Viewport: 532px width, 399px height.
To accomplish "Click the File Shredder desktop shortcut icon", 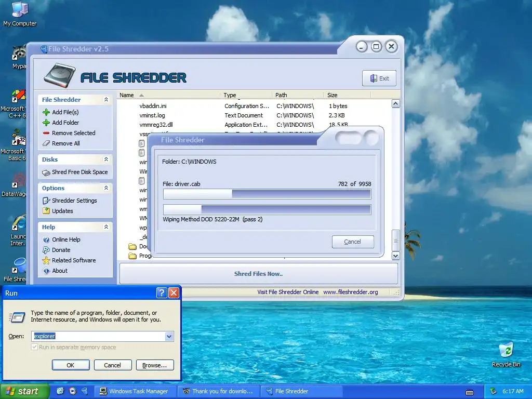I will point(19,265).
